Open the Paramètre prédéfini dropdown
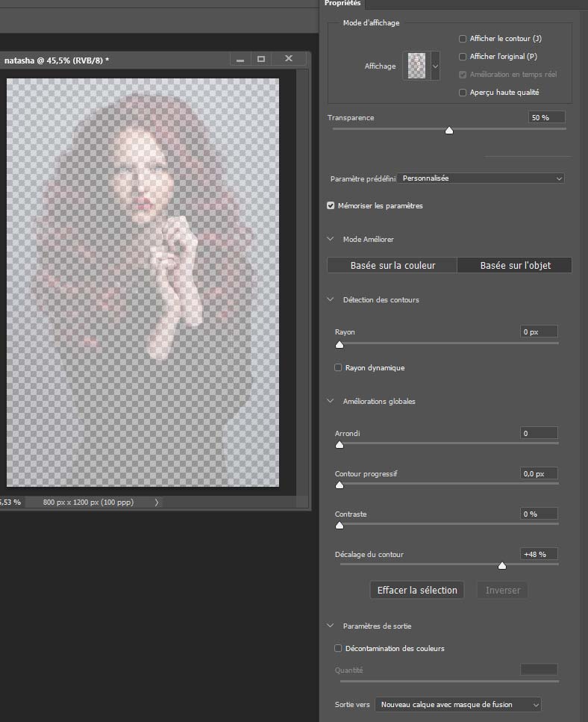 (x=481, y=178)
